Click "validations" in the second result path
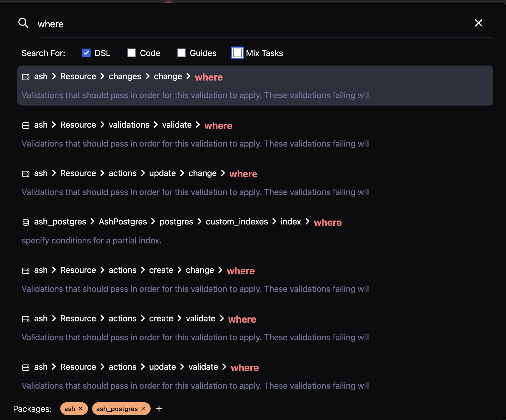Image resolution: width=506 pixels, height=420 pixels. pos(129,125)
